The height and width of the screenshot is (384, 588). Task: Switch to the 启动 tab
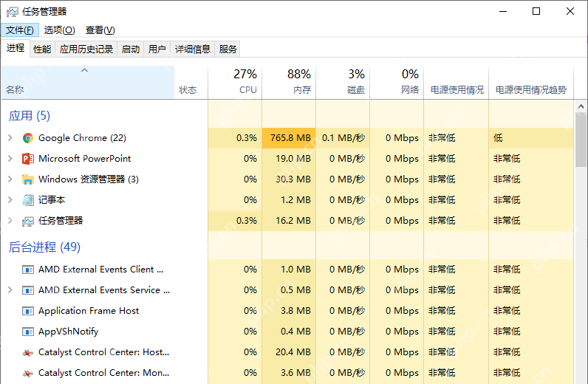click(131, 49)
